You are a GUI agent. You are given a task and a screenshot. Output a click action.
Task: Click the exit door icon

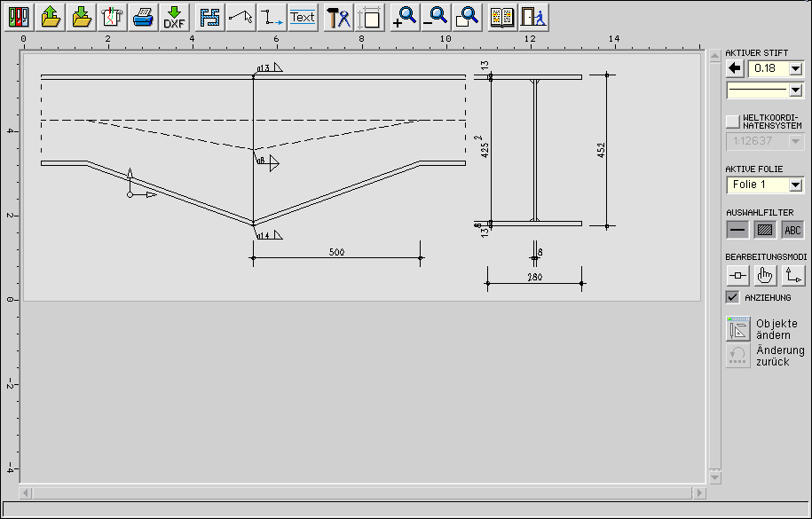tap(532, 17)
